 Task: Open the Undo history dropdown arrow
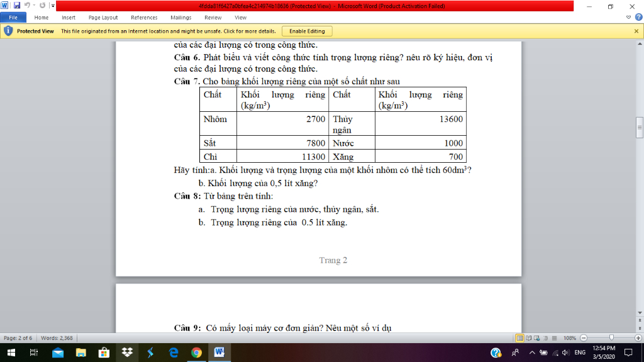coord(34,6)
